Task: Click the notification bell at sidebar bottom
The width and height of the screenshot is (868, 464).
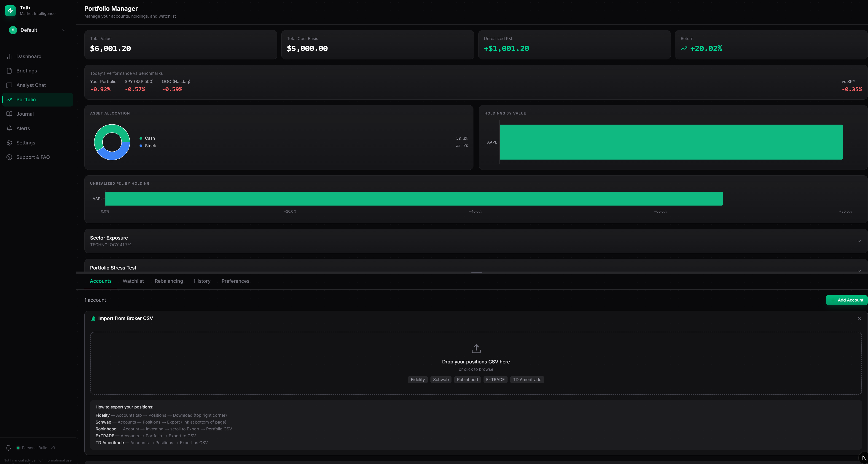Action: pyautogui.click(x=8, y=448)
